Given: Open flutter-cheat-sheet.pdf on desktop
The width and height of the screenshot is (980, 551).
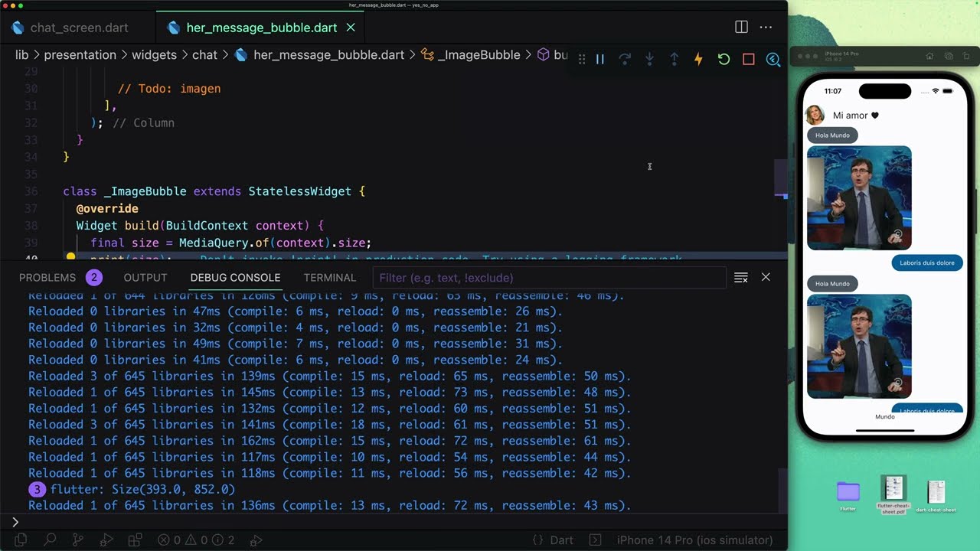Looking at the screenshot, I should pos(893,494).
